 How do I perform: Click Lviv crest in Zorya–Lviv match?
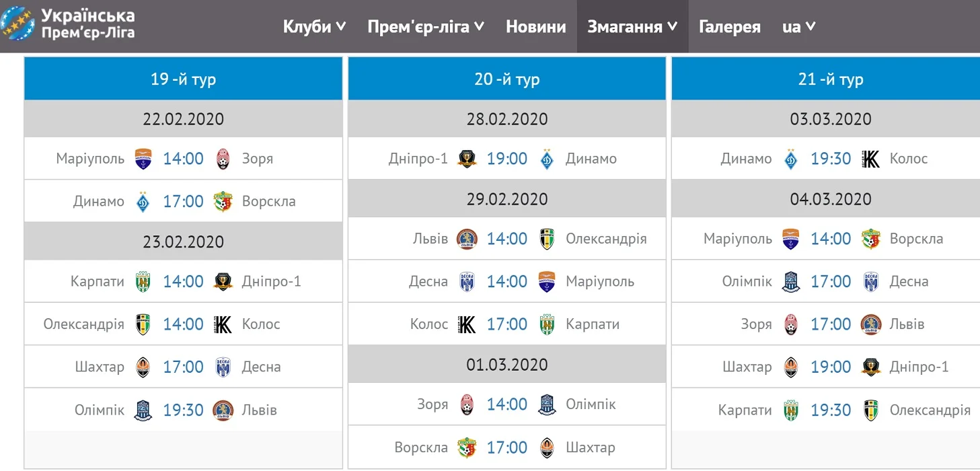tap(871, 324)
